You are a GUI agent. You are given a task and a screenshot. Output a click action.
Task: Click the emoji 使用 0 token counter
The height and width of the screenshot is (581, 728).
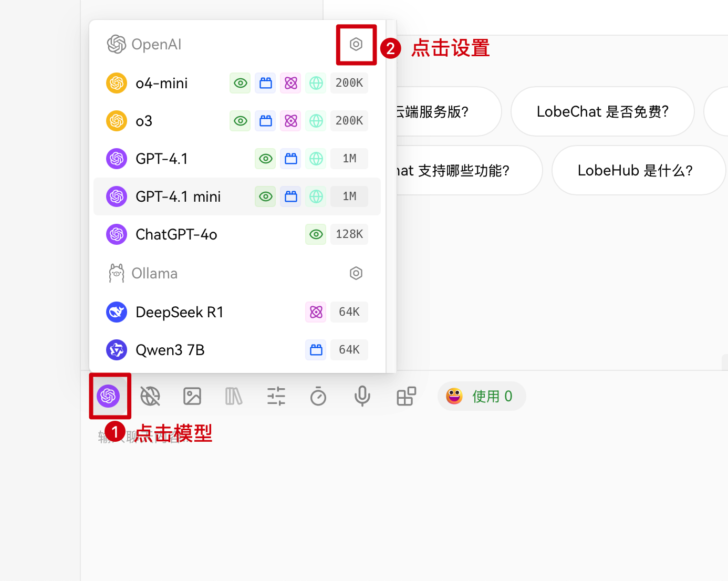pyautogui.click(x=481, y=396)
